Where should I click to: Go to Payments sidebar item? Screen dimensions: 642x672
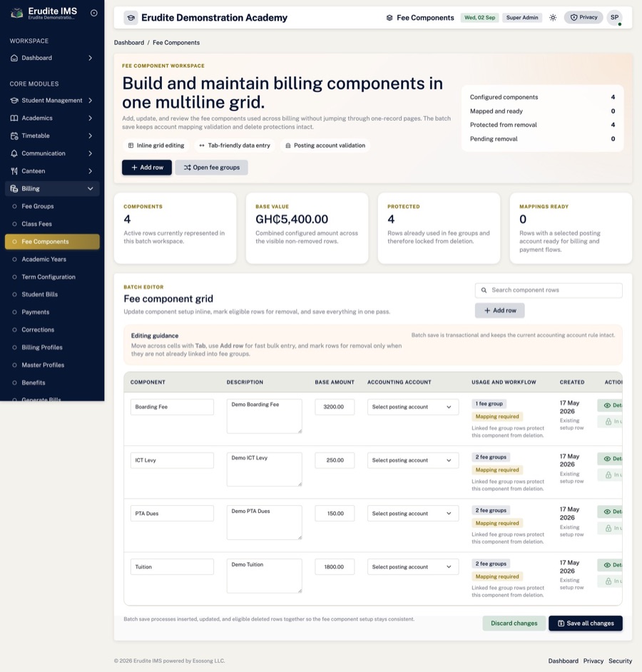tap(52, 312)
